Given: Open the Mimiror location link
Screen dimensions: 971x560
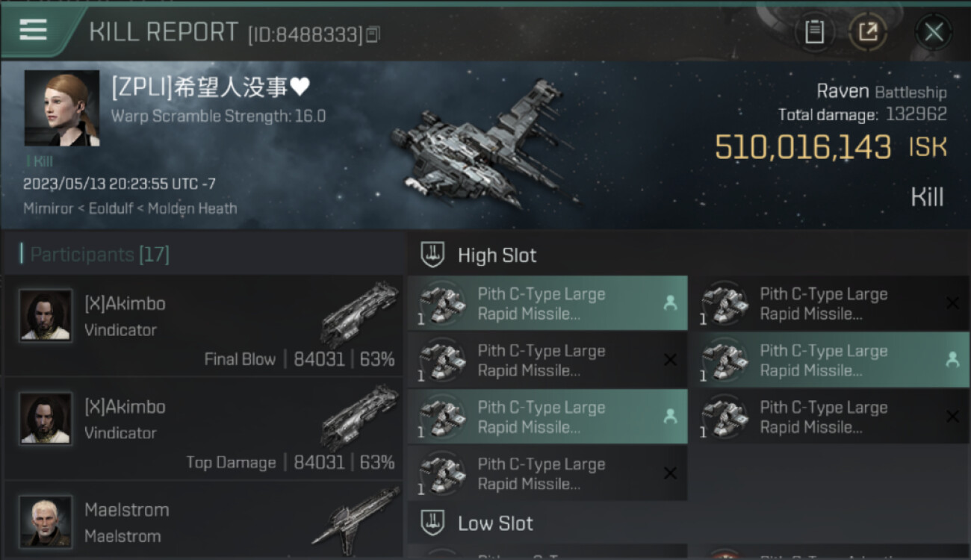Looking at the screenshot, I should (x=48, y=208).
